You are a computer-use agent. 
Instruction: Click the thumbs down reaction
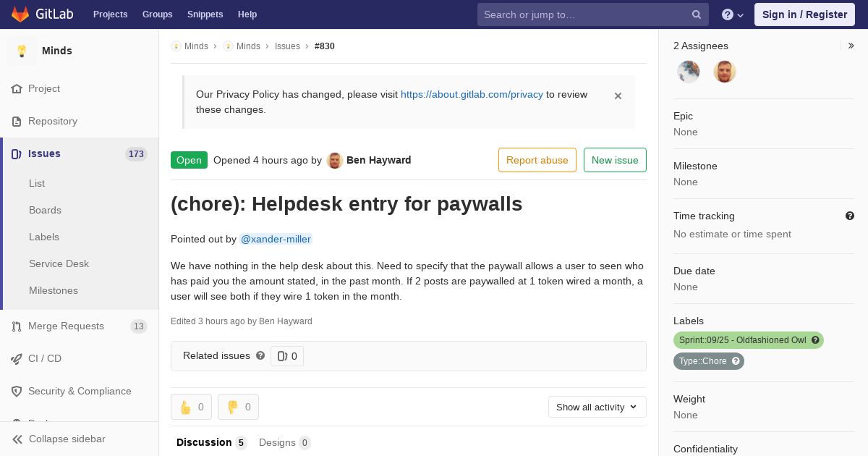238,407
